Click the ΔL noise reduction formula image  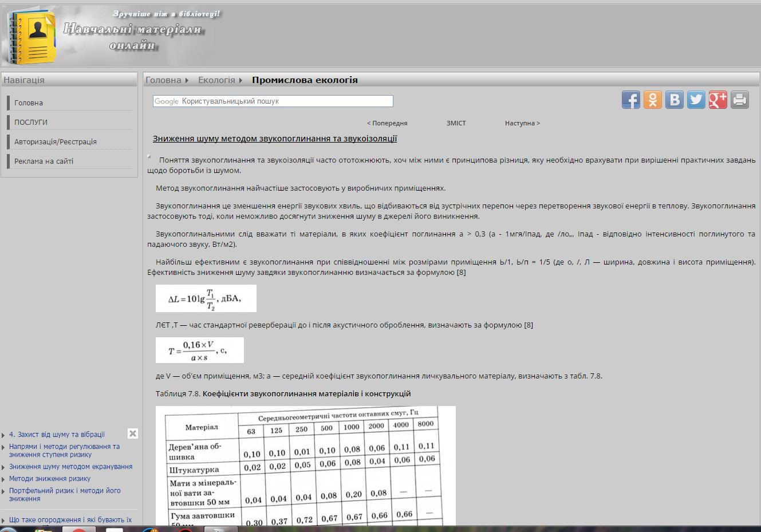click(206, 298)
